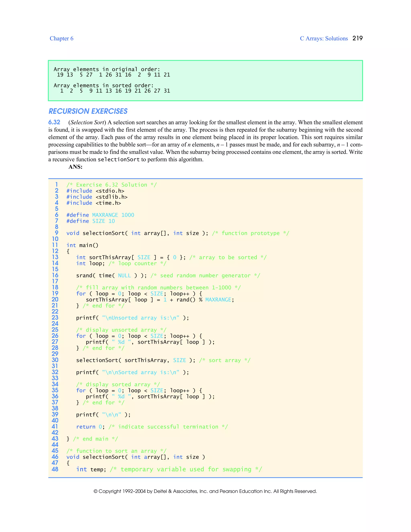Click the 'int main()' line
This screenshot has width=411, height=532.
(82, 245)
